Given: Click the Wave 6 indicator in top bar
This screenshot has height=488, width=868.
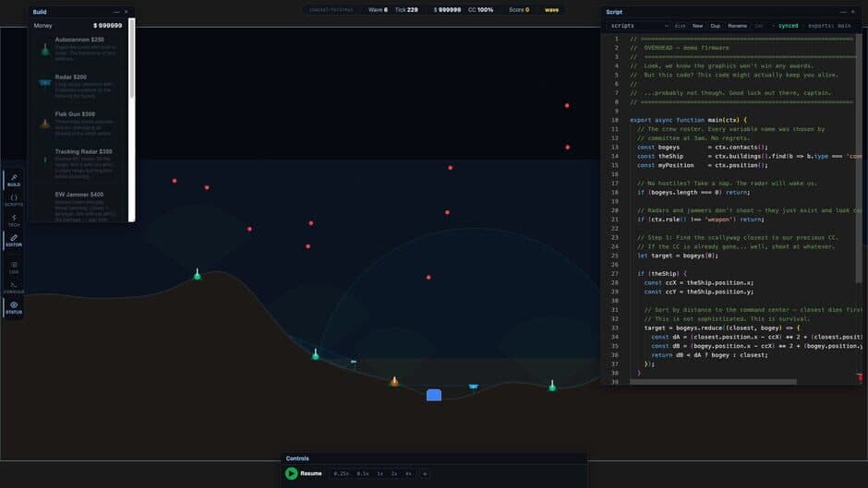Looking at the screenshot, I should [378, 10].
